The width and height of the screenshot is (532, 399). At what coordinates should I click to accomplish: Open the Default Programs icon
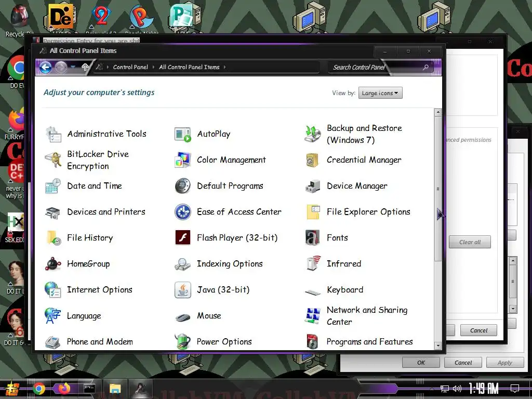[183, 186]
